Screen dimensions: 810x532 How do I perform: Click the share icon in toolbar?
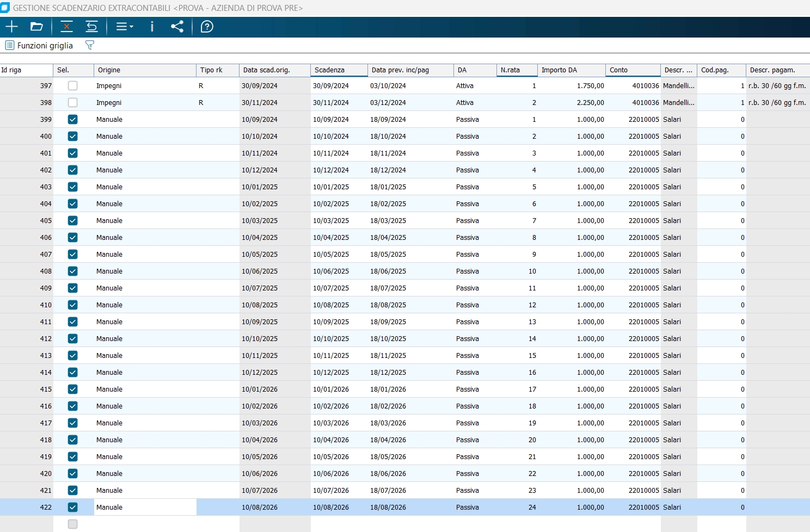[177, 27]
